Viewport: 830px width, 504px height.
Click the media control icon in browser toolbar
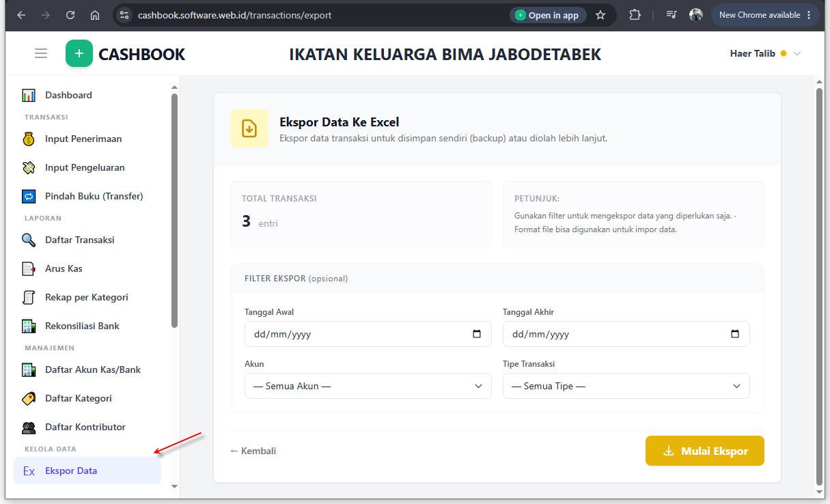tap(672, 15)
